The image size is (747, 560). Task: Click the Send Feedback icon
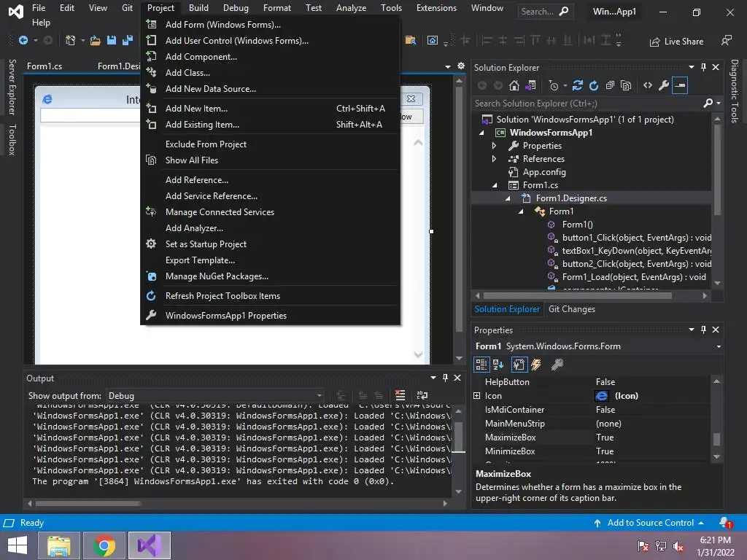click(x=726, y=41)
